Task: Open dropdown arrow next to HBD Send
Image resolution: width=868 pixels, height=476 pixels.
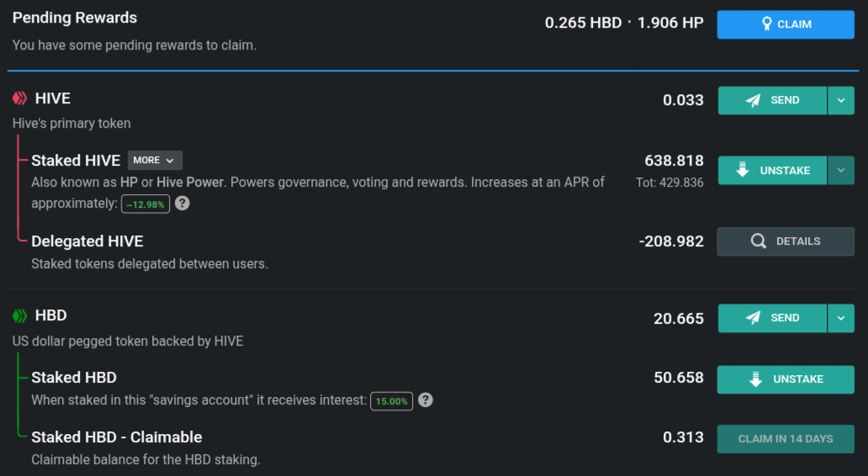Action: (x=841, y=318)
